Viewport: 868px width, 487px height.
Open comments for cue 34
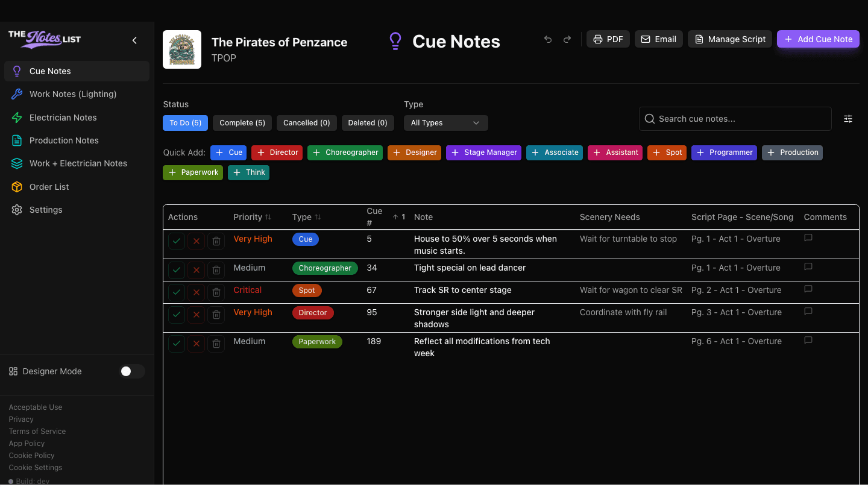[x=808, y=267]
